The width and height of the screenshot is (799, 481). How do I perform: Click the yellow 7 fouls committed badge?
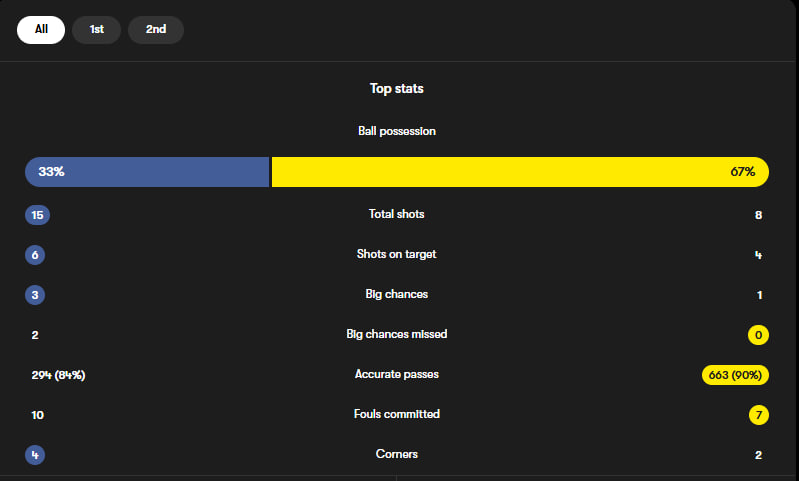[x=758, y=415]
